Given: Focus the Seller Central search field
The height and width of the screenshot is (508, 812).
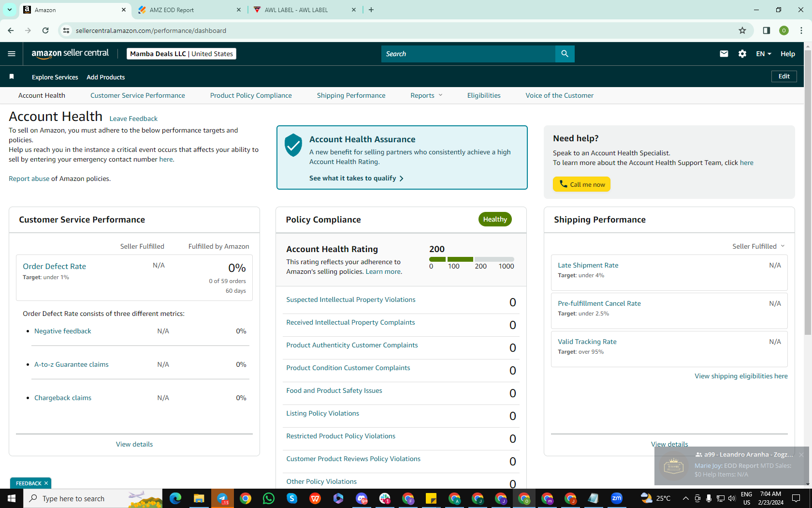Looking at the screenshot, I should tap(468, 54).
